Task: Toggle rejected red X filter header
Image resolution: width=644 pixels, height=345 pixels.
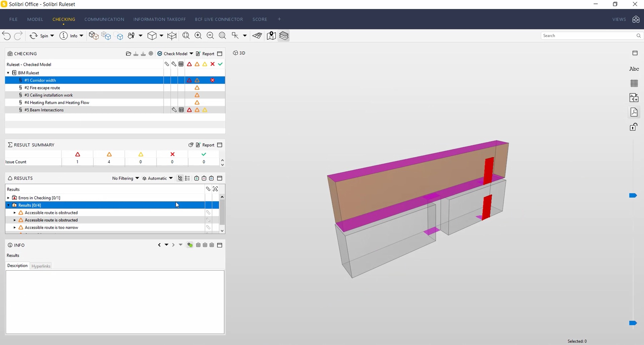Action: 213,64
